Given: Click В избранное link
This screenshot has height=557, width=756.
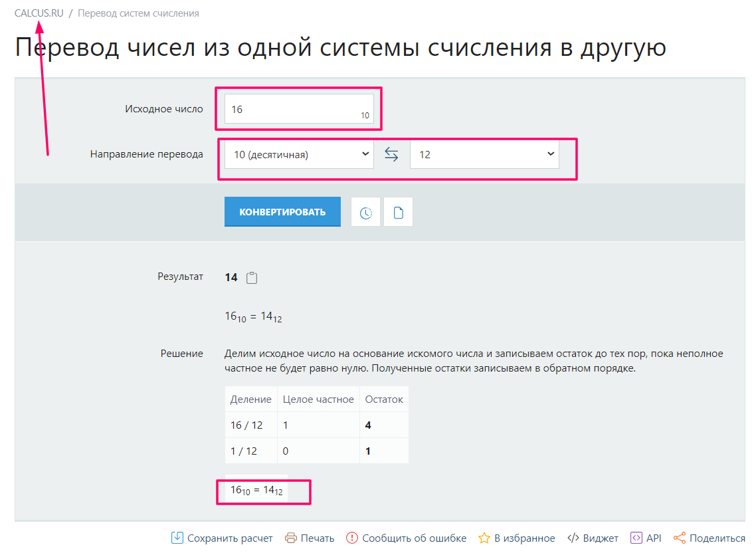Looking at the screenshot, I should [x=525, y=538].
